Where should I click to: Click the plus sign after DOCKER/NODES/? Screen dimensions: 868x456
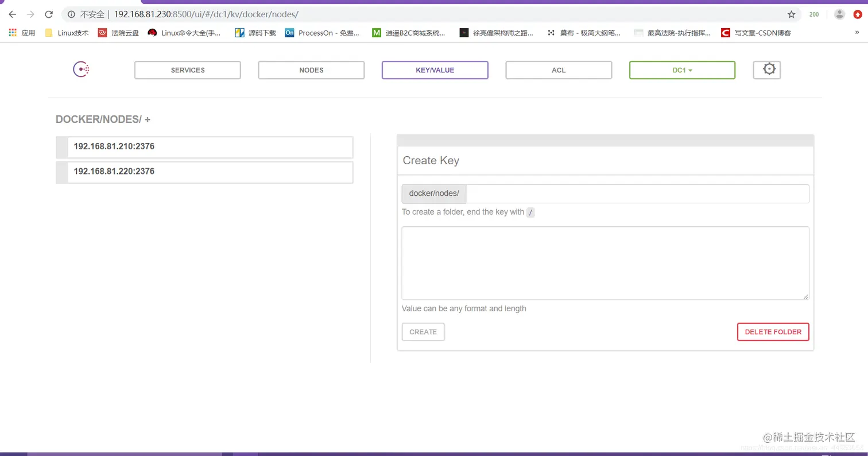pos(148,119)
